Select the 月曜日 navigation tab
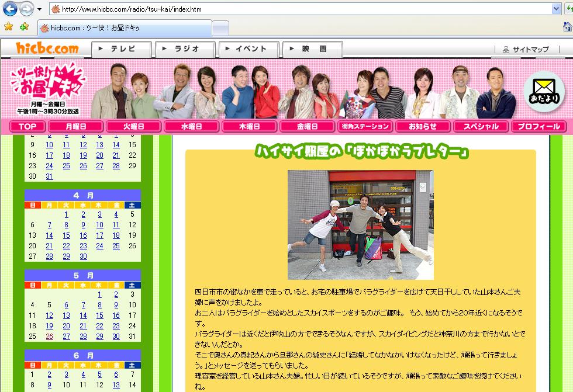The height and width of the screenshot is (392, 573). [x=75, y=127]
